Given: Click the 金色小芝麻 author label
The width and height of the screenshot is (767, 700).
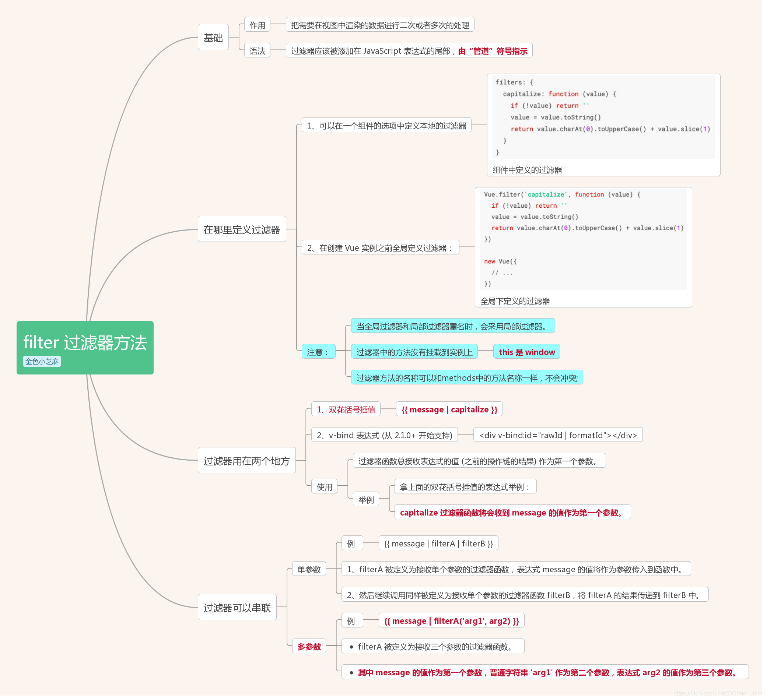Looking at the screenshot, I should click(42, 362).
